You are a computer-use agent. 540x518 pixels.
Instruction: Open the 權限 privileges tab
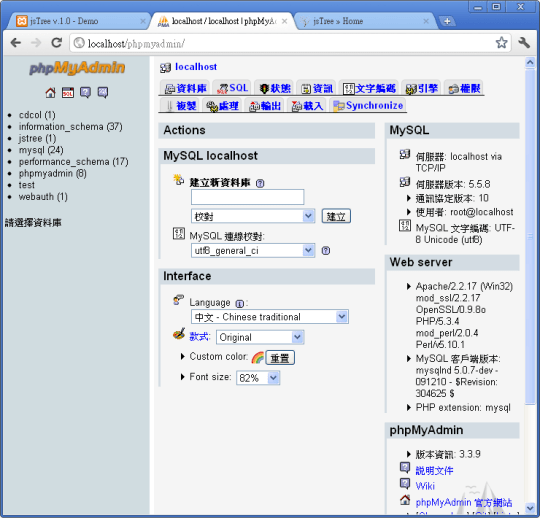point(464,88)
